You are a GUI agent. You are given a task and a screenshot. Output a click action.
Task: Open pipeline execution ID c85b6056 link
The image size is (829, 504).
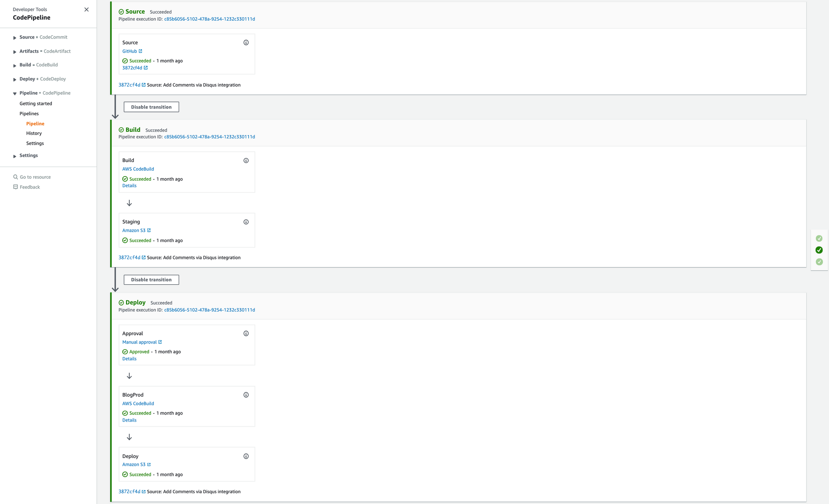[x=210, y=19]
